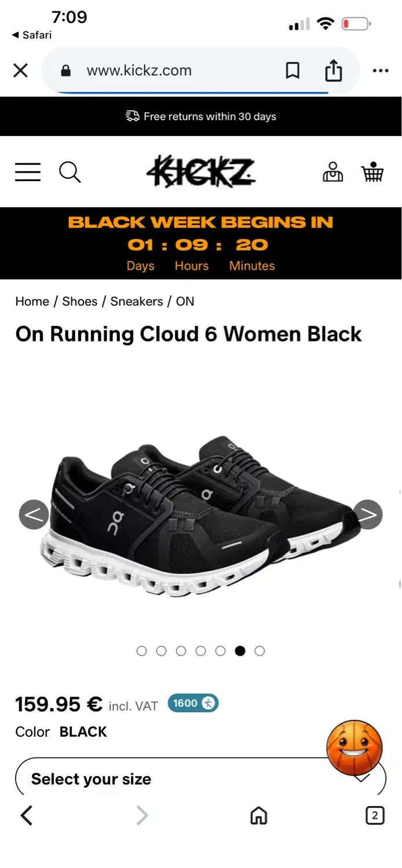The image size is (402, 868).
Task: Select the last image carousel dot
Action: tap(260, 651)
